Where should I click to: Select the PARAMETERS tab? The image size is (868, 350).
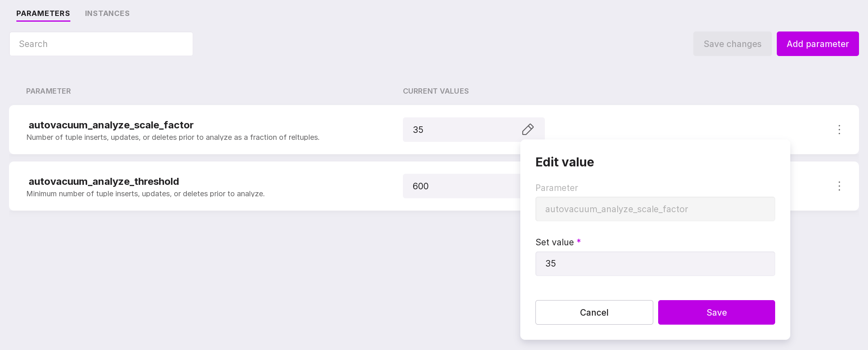tap(43, 13)
